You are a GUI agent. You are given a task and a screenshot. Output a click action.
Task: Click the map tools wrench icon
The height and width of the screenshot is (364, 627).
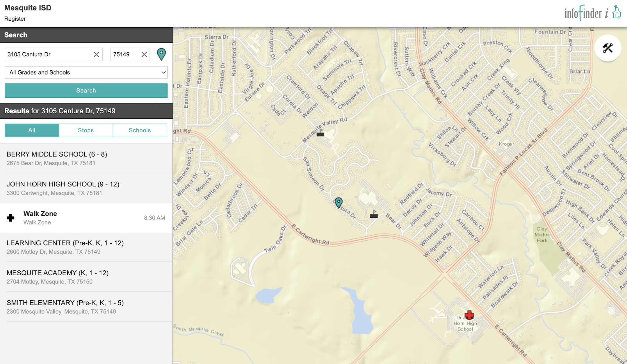click(608, 48)
